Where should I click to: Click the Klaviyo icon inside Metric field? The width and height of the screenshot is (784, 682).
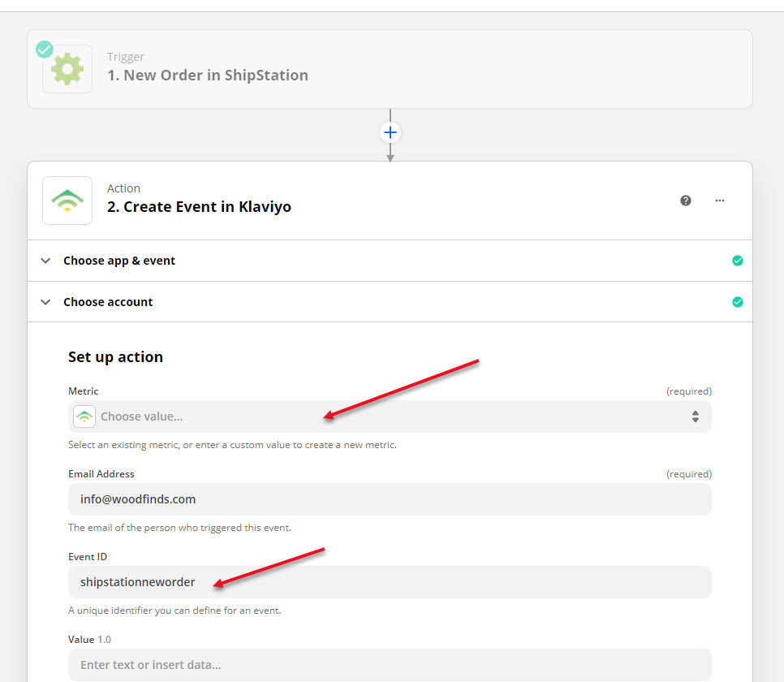click(84, 417)
